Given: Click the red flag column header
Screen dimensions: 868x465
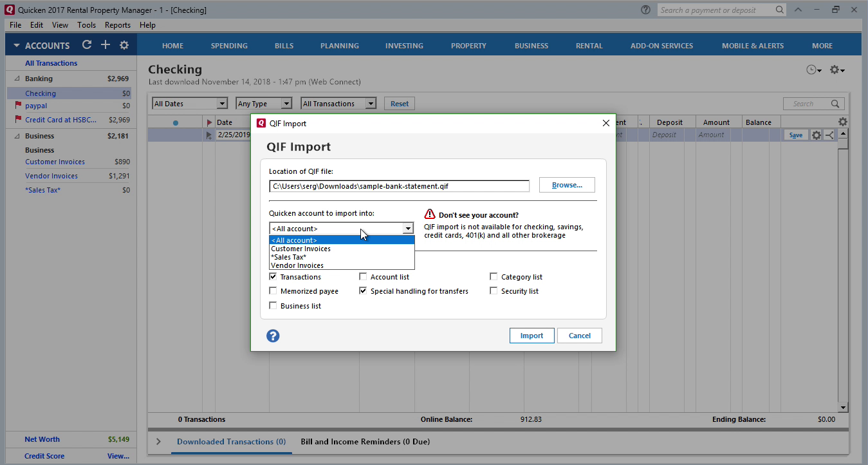Looking at the screenshot, I should 209,122.
